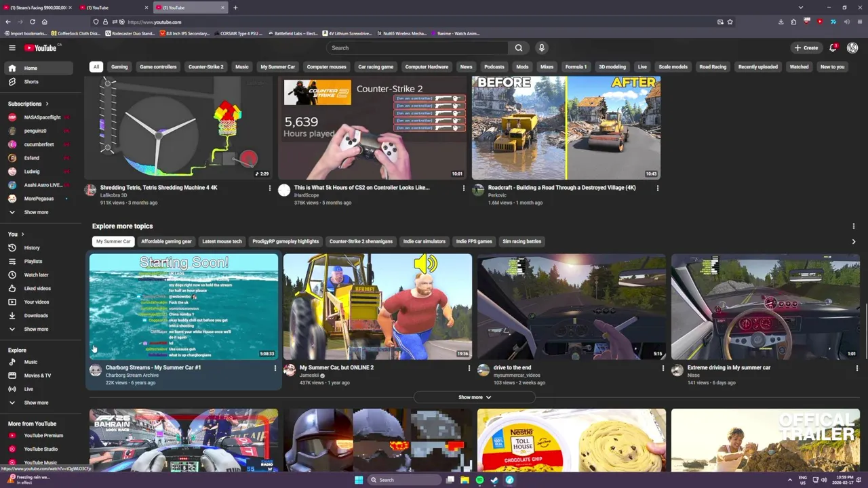This screenshot has width=868, height=488.
Task: Open Movies & TV under Explore
Action: click(38, 375)
